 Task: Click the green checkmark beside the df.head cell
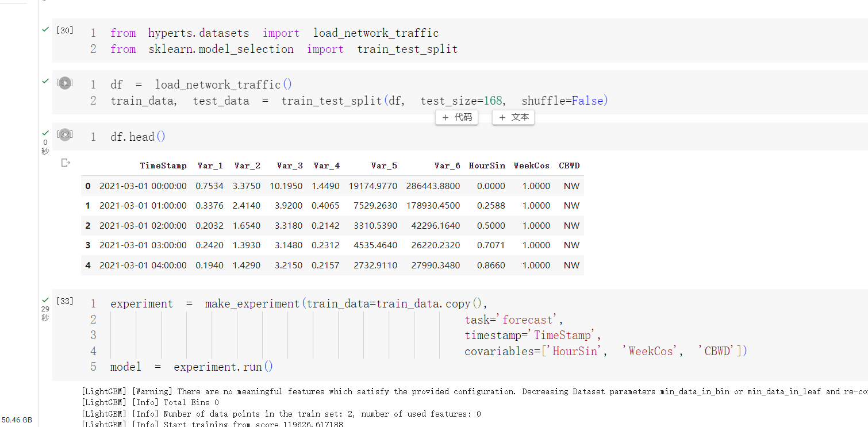point(45,132)
